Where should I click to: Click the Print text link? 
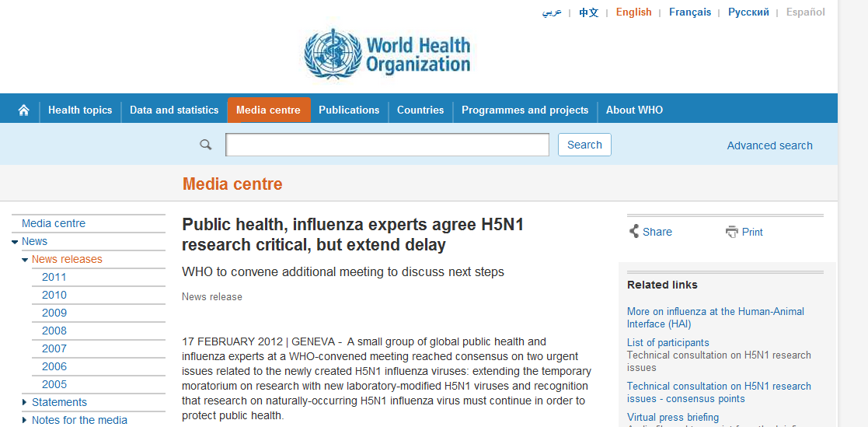(x=752, y=232)
